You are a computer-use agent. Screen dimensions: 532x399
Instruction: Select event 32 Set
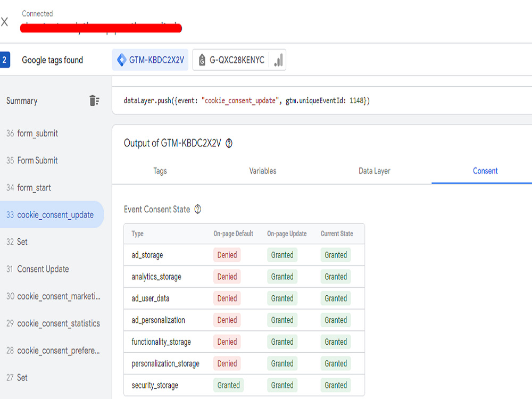[52, 242]
